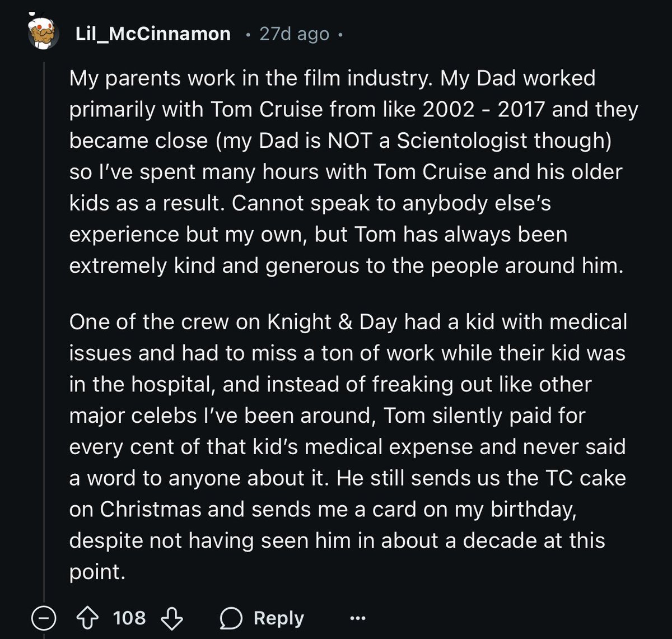Click the 108 vote count

tap(129, 618)
